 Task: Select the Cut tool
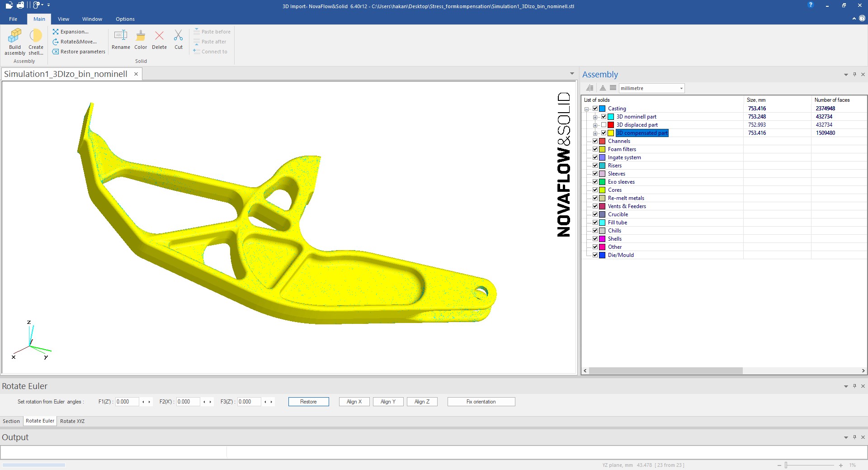pyautogui.click(x=179, y=36)
